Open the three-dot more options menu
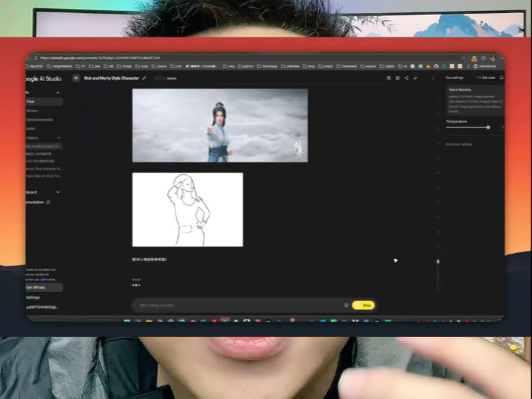The width and height of the screenshot is (532, 399). click(433, 78)
